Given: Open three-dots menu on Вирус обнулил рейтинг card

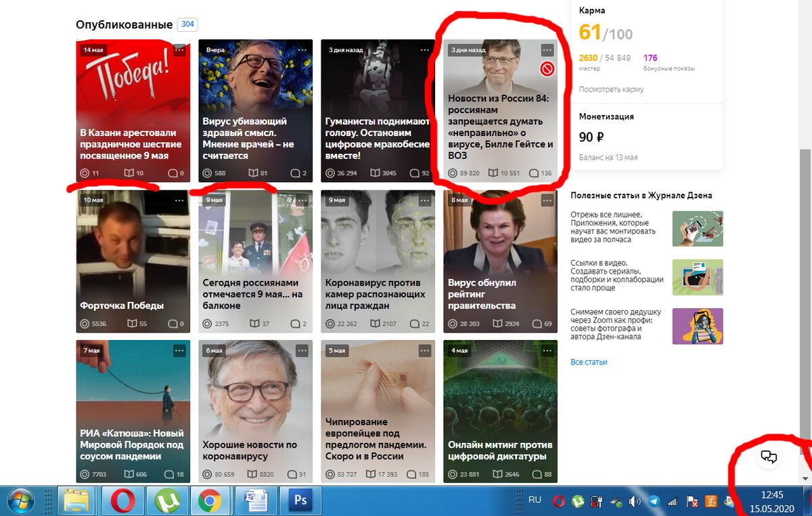Looking at the screenshot, I should click(x=547, y=200).
